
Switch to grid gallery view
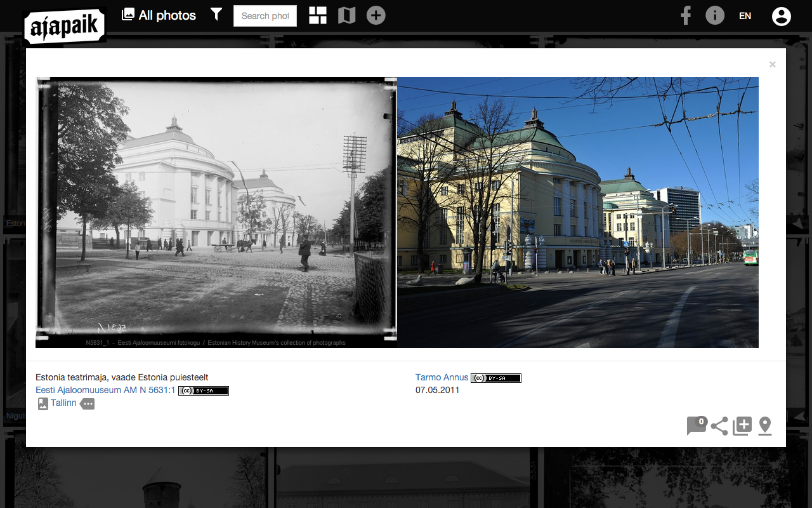tap(318, 15)
